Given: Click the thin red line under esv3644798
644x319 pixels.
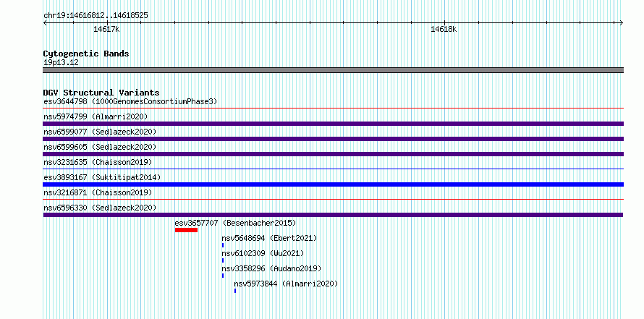Looking at the screenshot, I should point(333,109).
